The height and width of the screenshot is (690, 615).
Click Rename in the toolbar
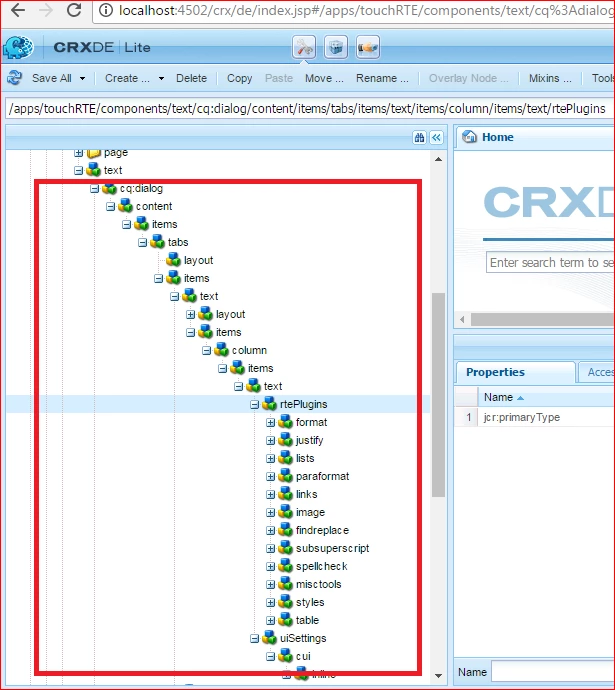pos(382,78)
